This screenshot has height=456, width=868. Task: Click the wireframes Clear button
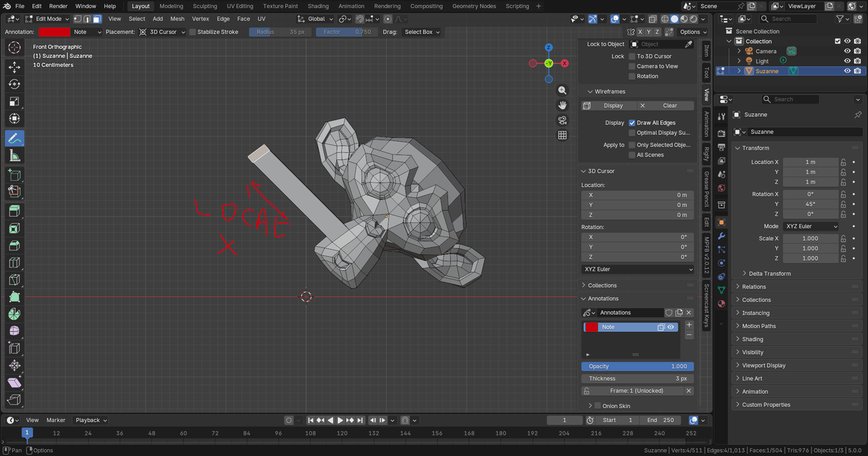click(x=669, y=106)
